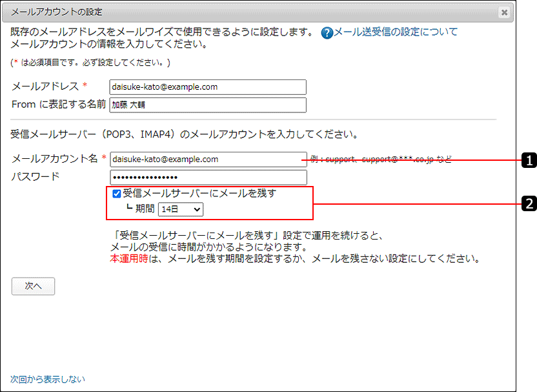Close the メールアカウントの設定 dialog
Image resolution: width=537 pixels, height=392 pixels.
[504, 12]
